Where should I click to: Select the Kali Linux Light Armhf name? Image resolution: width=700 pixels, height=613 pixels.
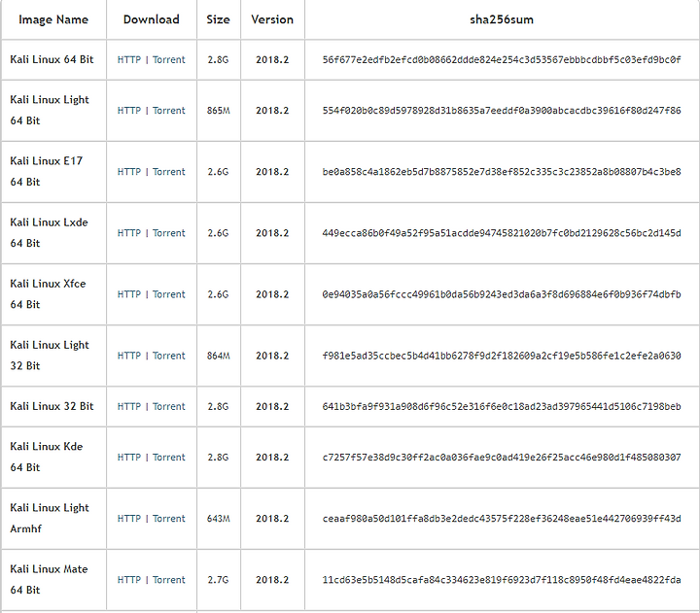(50, 518)
